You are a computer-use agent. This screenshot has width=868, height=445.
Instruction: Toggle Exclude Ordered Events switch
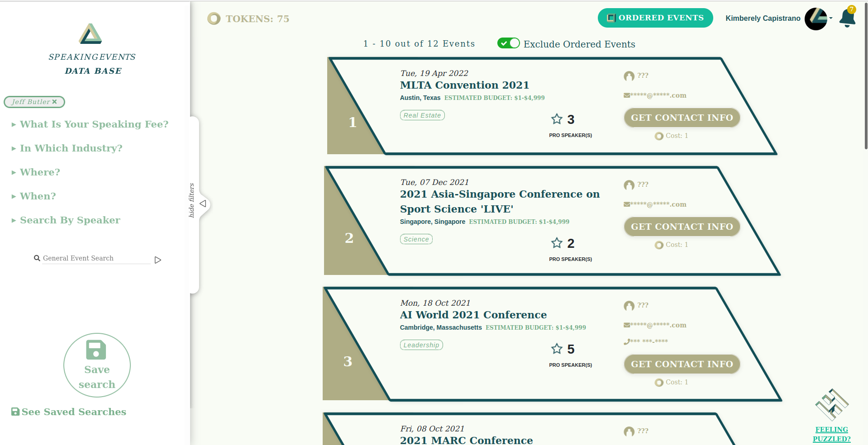coord(508,43)
